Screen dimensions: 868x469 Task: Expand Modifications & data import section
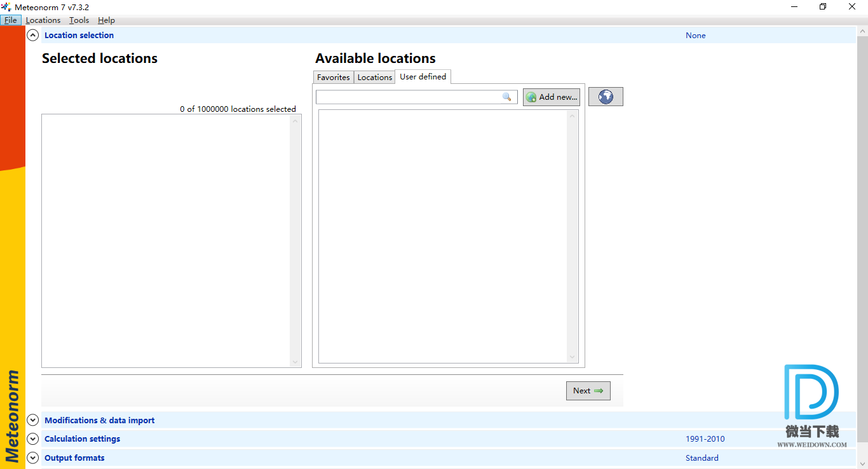point(33,421)
